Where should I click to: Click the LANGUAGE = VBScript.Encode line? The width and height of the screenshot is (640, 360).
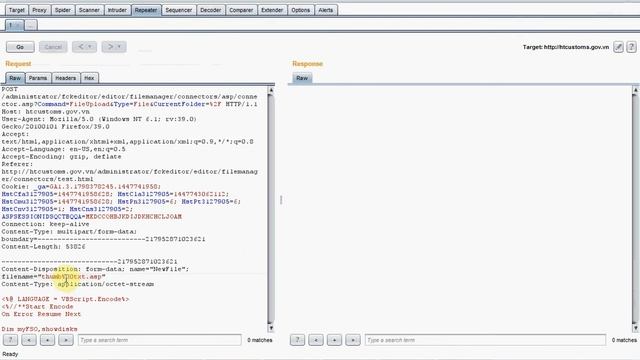(65, 299)
